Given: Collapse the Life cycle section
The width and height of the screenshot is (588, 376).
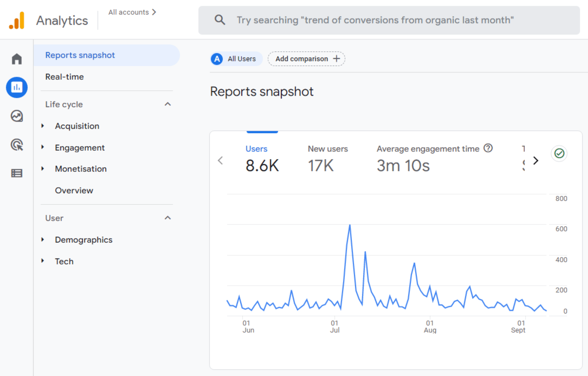Looking at the screenshot, I should point(168,104).
